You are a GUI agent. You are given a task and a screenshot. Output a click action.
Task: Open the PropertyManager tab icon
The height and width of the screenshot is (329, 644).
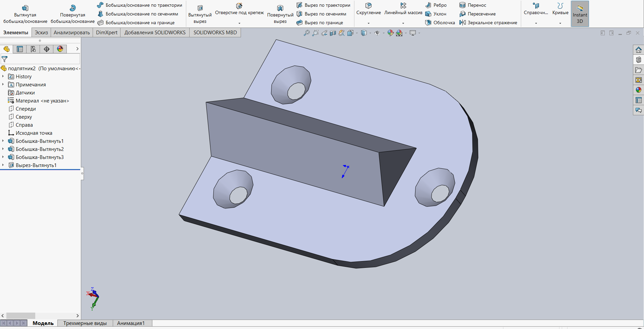(20, 49)
